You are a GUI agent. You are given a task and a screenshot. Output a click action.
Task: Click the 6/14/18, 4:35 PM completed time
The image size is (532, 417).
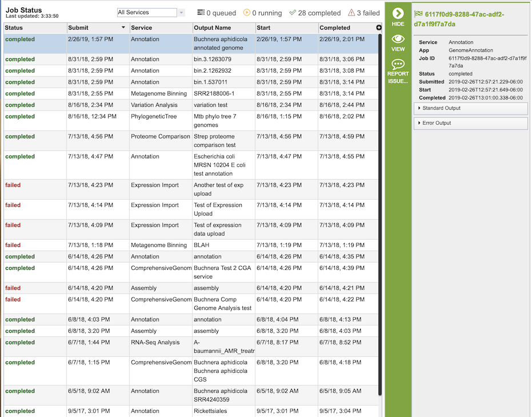(342, 256)
